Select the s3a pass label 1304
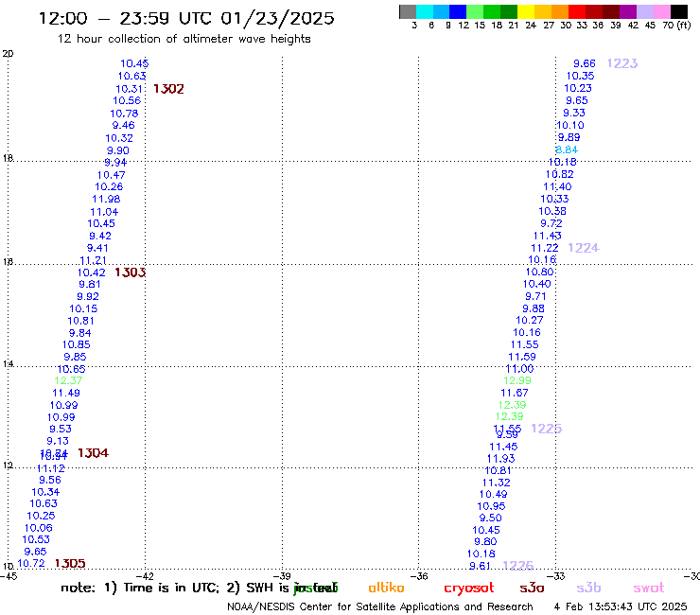Screen dimensions: 700x615 coord(93,453)
